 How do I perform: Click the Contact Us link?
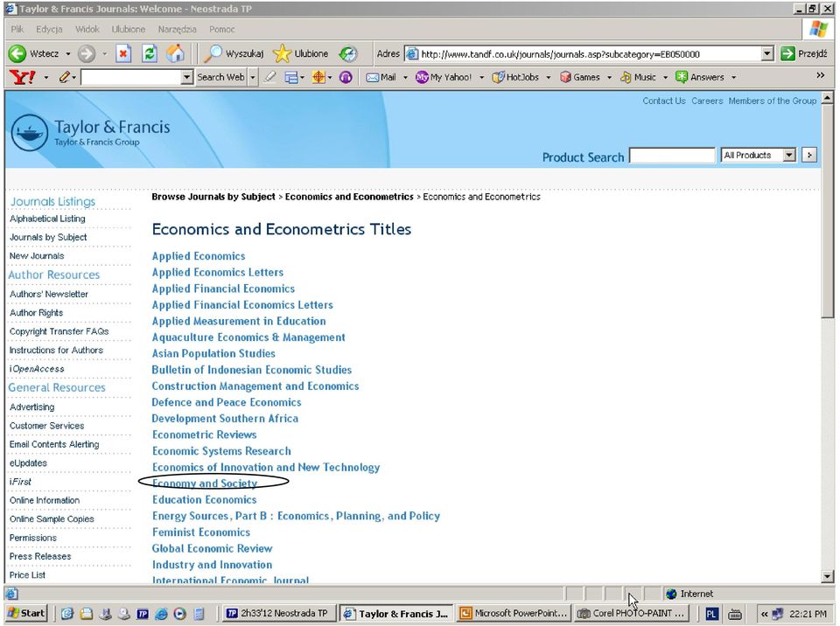coord(664,101)
